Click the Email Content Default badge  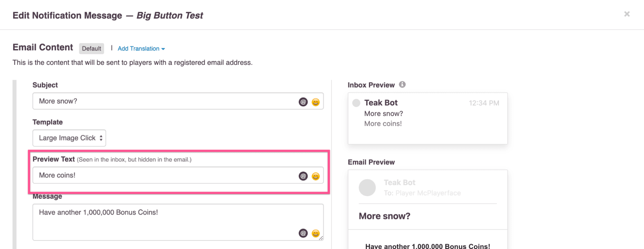coord(91,48)
